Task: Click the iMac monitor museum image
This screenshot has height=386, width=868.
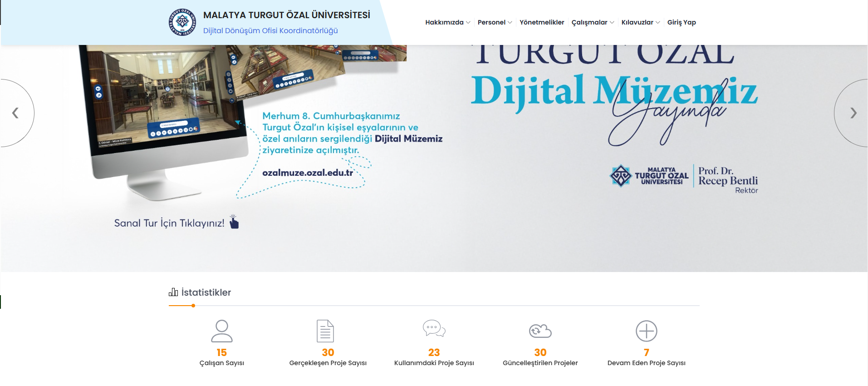Action: 163,123
